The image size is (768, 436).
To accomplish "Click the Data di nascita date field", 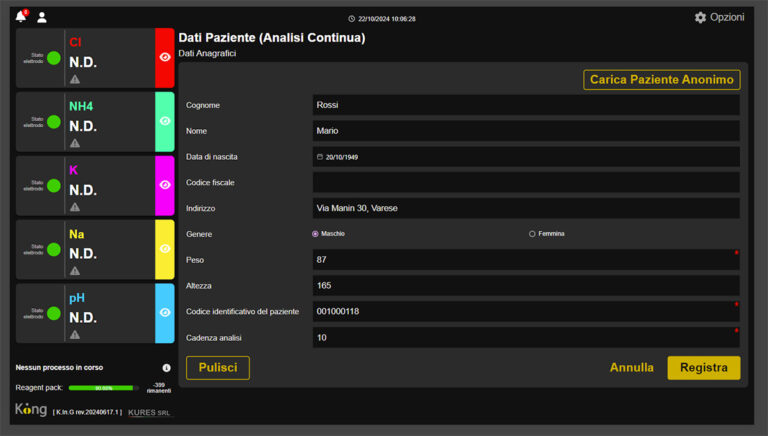I will pos(526,157).
